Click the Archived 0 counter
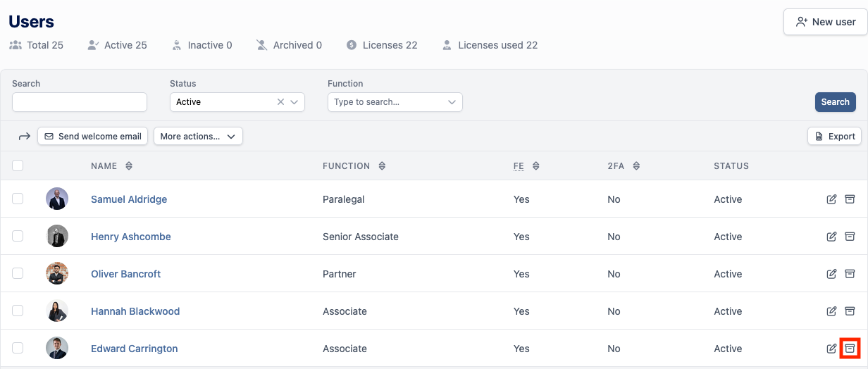This screenshot has width=868, height=369. pyautogui.click(x=289, y=45)
